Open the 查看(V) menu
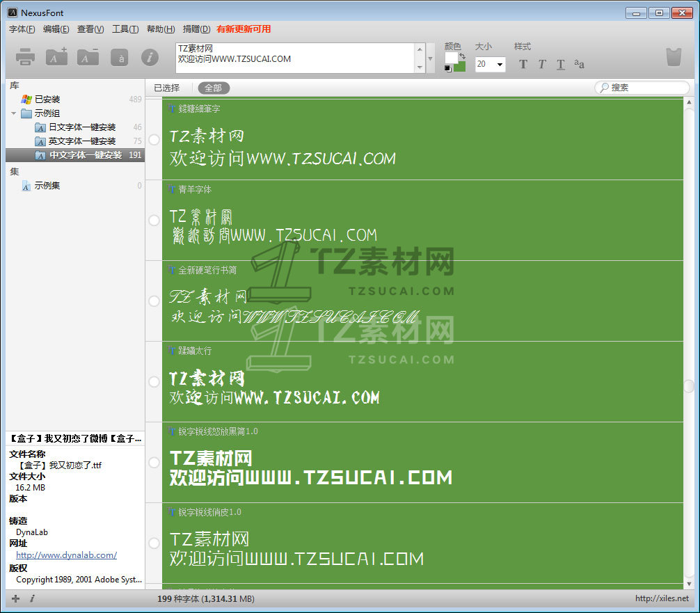Viewport: 700px width, 613px height. point(90,29)
